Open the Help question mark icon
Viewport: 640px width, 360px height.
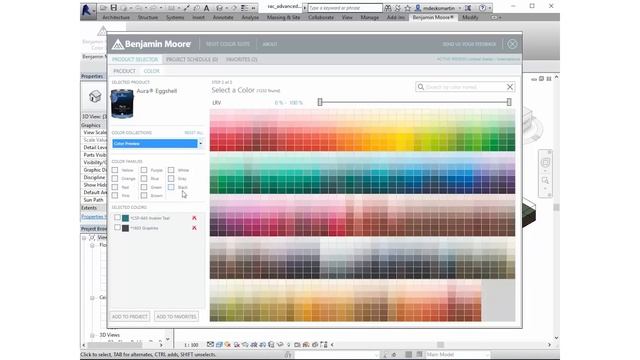click(x=482, y=8)
